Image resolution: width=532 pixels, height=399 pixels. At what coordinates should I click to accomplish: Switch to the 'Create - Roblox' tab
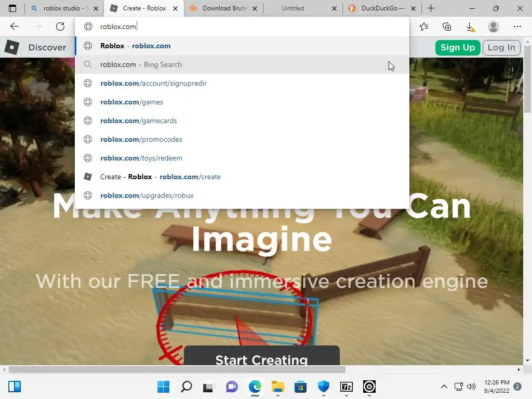point(144,8)
